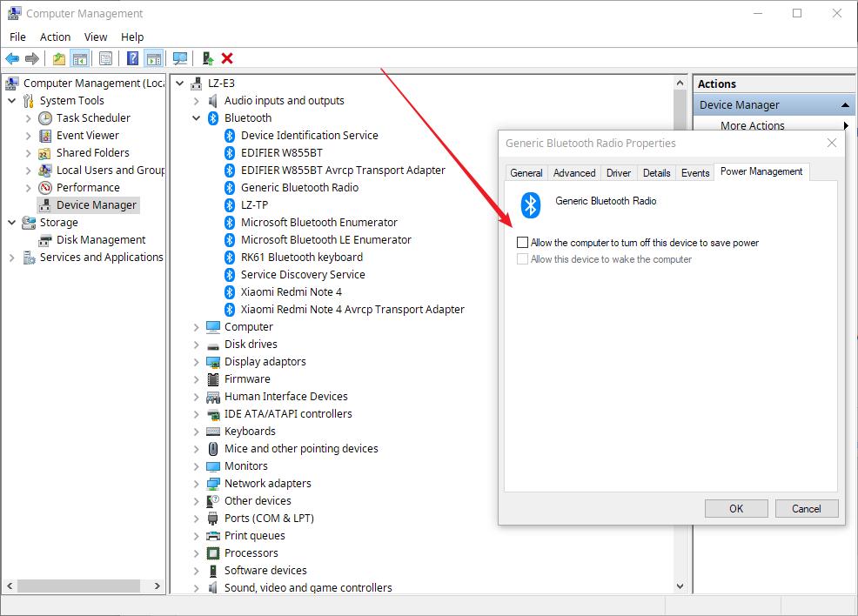Open the View menu
858x616 pixels.
pos(96,37)
